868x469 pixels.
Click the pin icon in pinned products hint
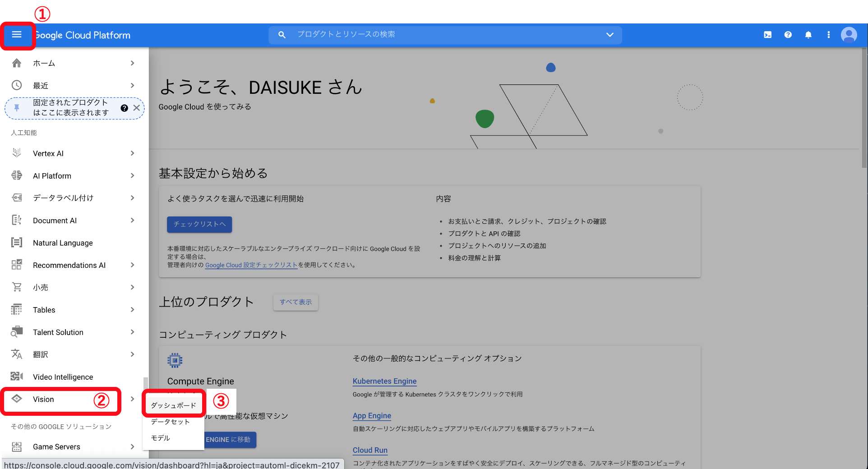tap(17, 108)
